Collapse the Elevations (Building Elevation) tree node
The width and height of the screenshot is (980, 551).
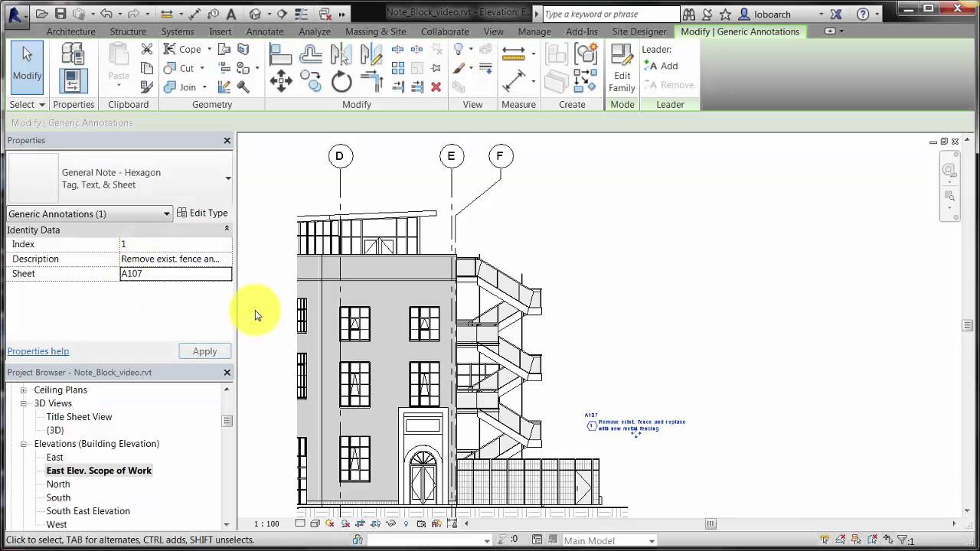click(x=24, y=444)
